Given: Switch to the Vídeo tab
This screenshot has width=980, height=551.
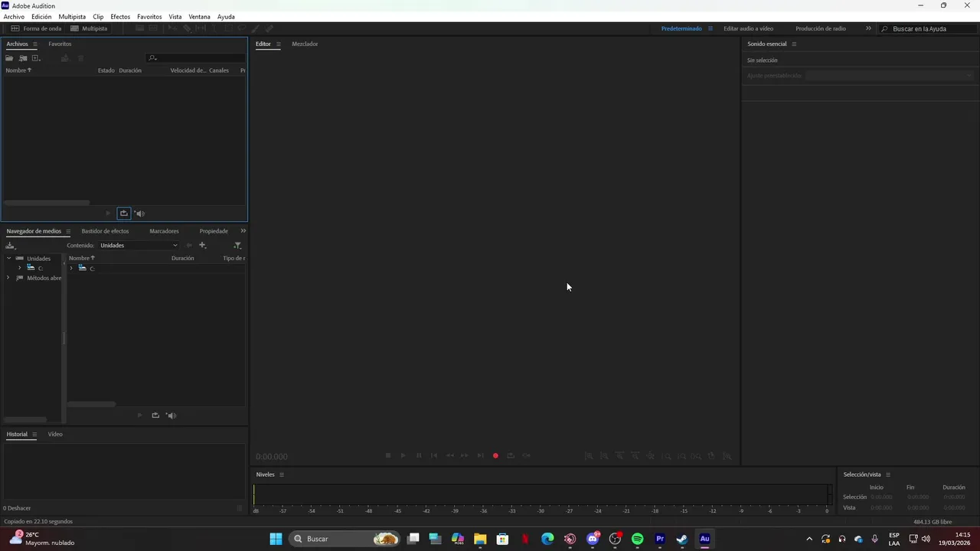Looking at the screenshot, I should [55, 434].
